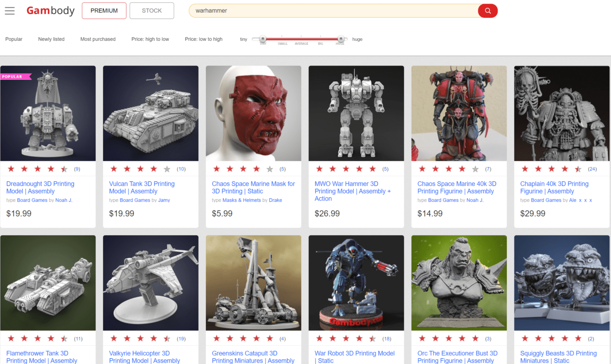This screenshot has height=364, width=611.
Task: Click Squiggly Beasts 3D Printing title
Action: (x=559, y=357)
